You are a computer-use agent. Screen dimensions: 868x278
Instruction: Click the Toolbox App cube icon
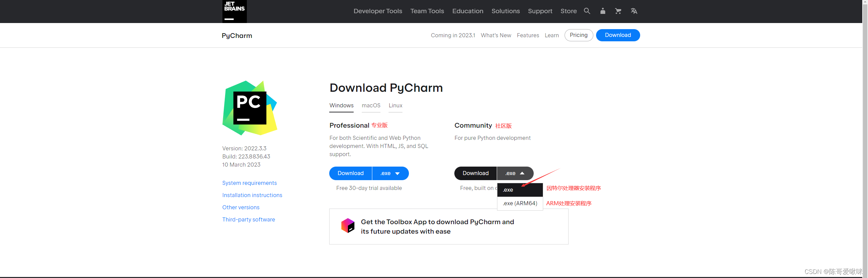(x=348, y=226)
